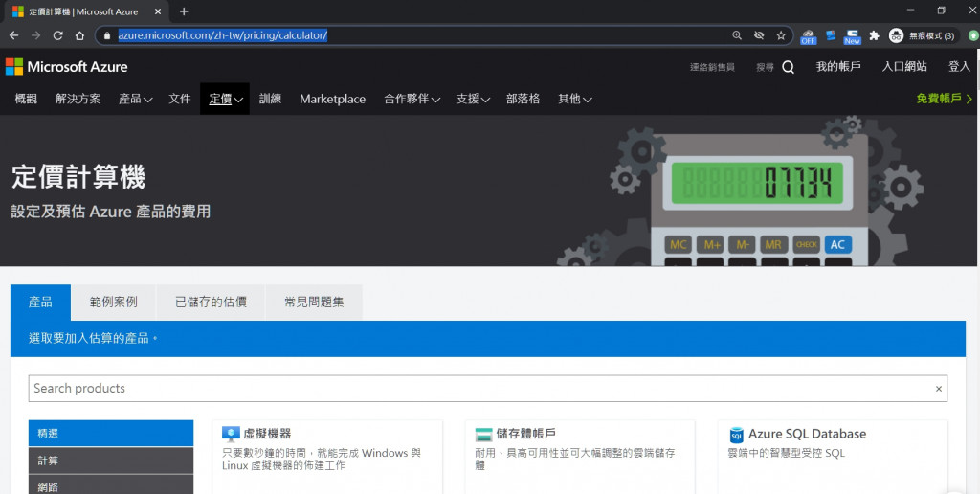Viewport: 980px width, 494px height.
Task: Click the green 免費帳戶 link
Action: click(945, 99)
